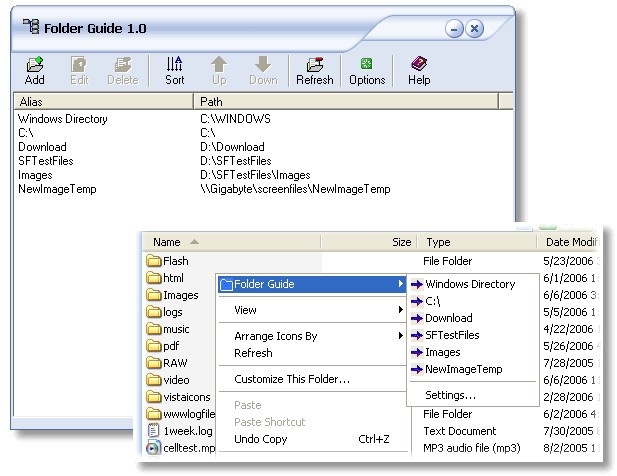This screenshot has height=476, width=617.
Task: Jump to Windows Directory shortcut in submenu
Action: click(x=470, y=284)
